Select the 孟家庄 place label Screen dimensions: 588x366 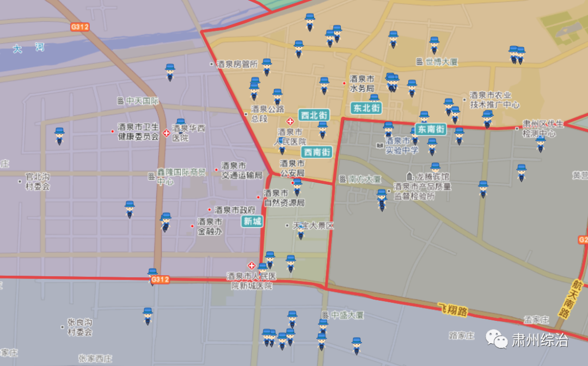click(536, 320)
